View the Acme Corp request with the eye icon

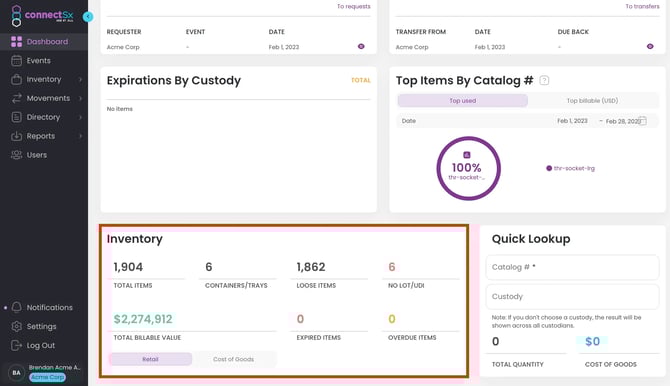(x=361, y=47)
